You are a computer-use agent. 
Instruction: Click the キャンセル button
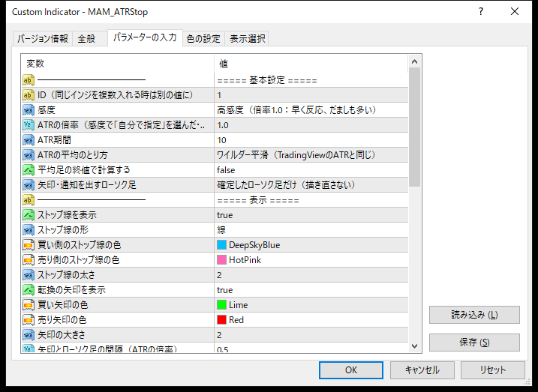click(x=422, y=370)
